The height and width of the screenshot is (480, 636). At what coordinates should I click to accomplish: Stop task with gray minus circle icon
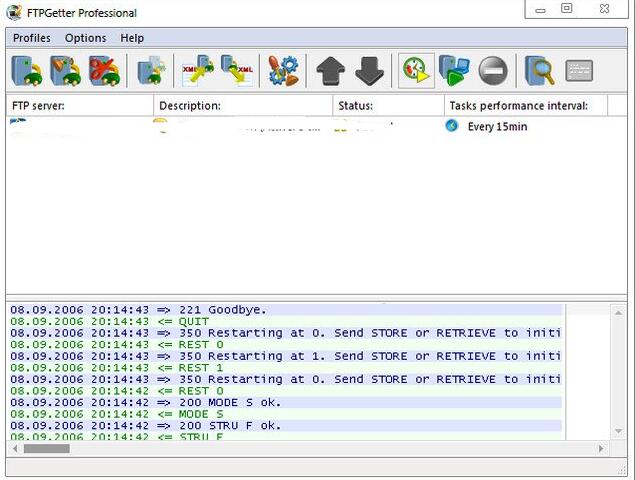coord(493,71)
